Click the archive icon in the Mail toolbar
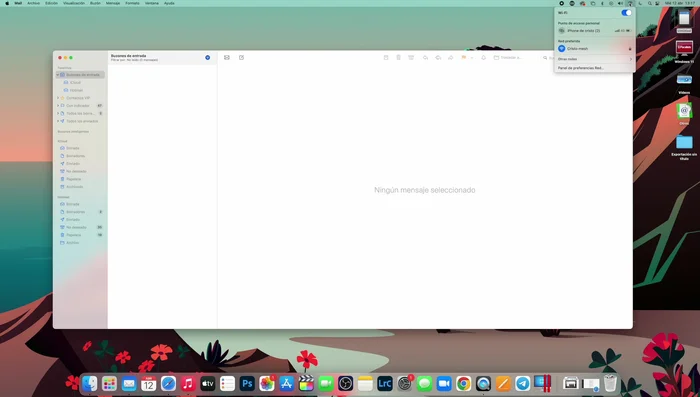Viewport: 700px width, 397px height. pyautogui.click(x=386, y=58)
